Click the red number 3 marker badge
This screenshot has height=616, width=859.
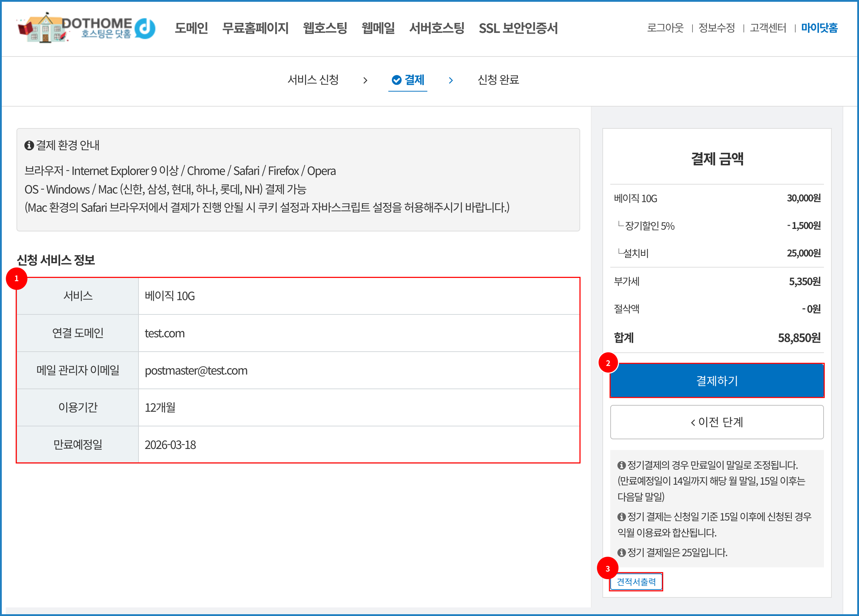607,569
